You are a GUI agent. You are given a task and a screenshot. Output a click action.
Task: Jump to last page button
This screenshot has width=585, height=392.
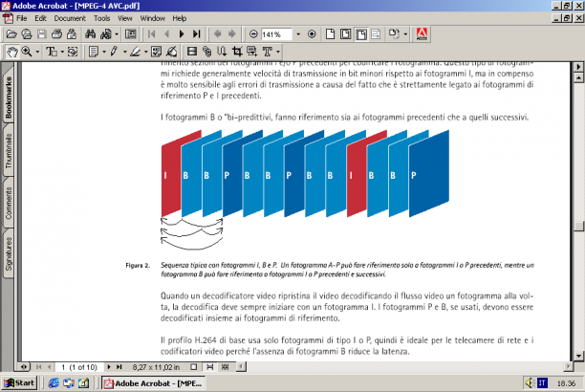coord(197,34)
